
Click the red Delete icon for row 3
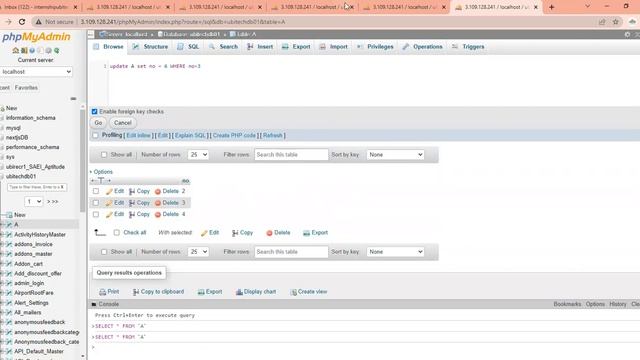(x=158, y=203)
